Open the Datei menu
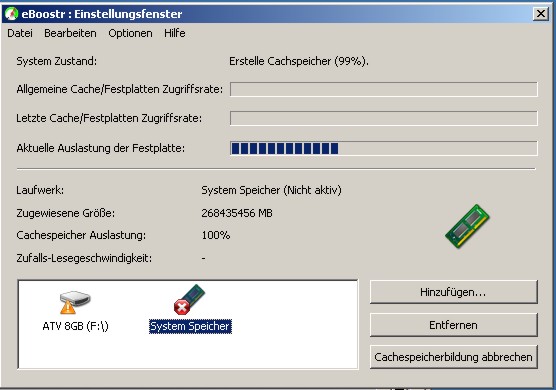This screenshot has height=390, width=556. click(20, 33)
